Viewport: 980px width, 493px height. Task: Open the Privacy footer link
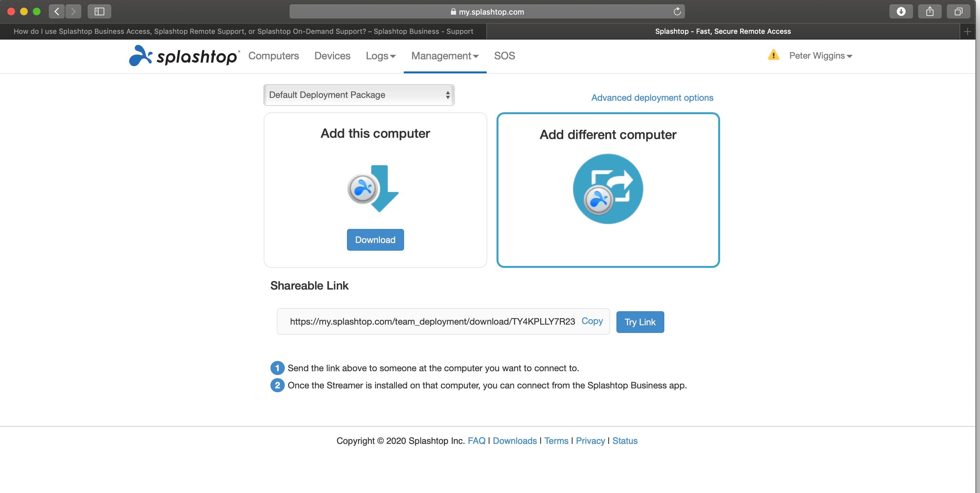coord(590,440)
